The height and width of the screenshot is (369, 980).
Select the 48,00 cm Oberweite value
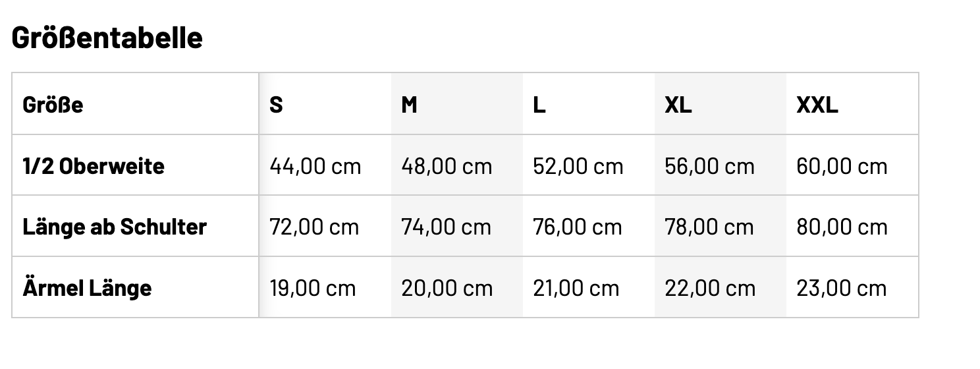(447, 166)
